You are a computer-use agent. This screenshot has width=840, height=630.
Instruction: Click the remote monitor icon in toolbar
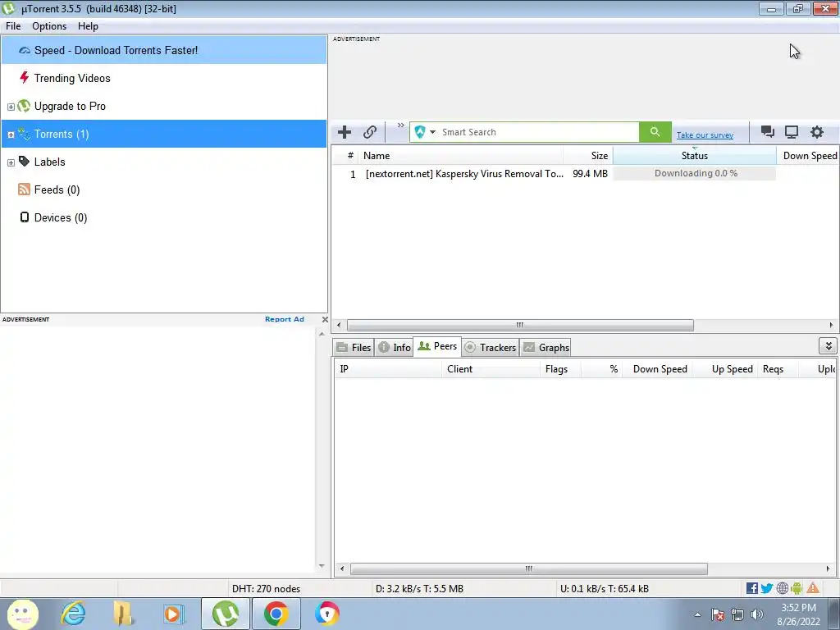(792, 132)
